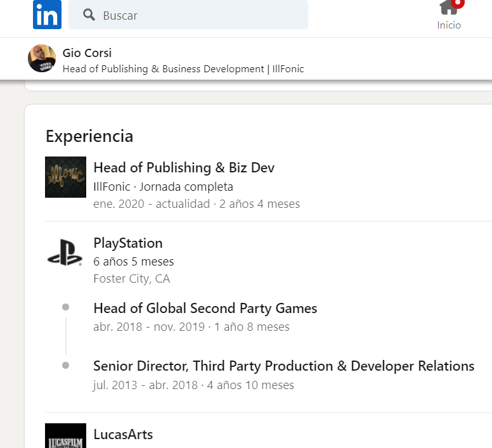Viewport: 492px width, 448px height.
Task: Open the Lucasfilm company logo
Action: pyautogui.click(x=65, y=436)
